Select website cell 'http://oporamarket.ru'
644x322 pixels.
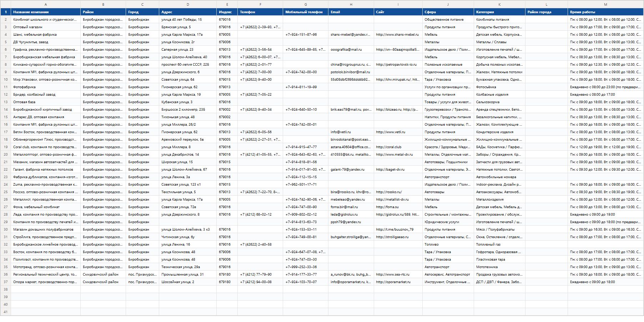pyautogui.click(x=398, y=282)
